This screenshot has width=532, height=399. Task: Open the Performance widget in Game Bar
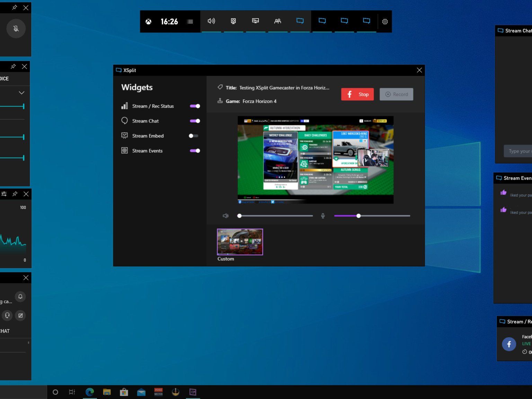pyautogui.click(x=256, y=21)
